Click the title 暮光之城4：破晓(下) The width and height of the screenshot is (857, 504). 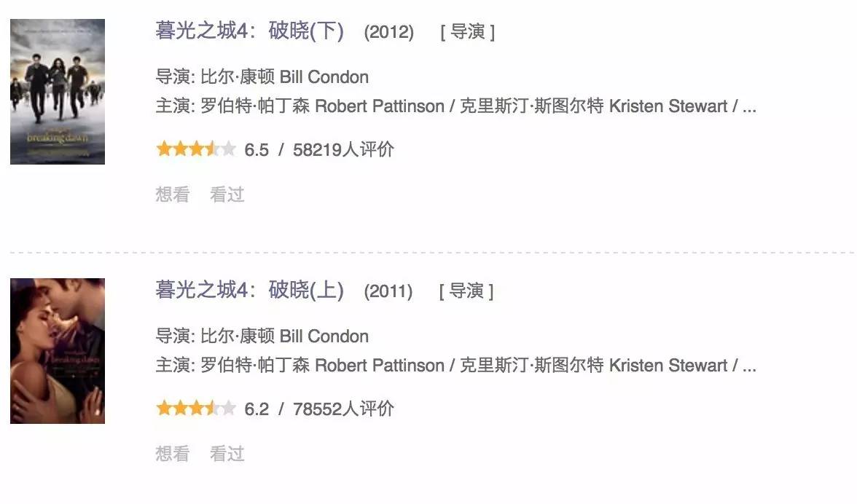pyautogui.click(x=249, y=32)
